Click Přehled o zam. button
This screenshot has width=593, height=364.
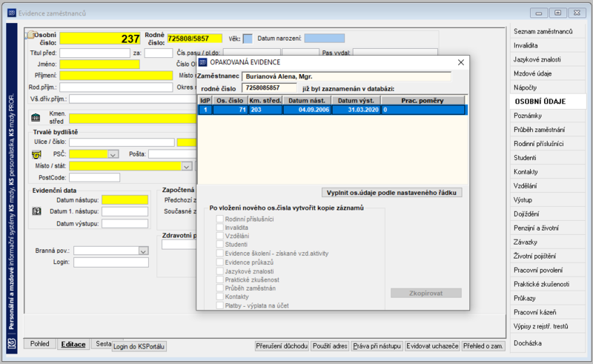[x=483, y=346]
